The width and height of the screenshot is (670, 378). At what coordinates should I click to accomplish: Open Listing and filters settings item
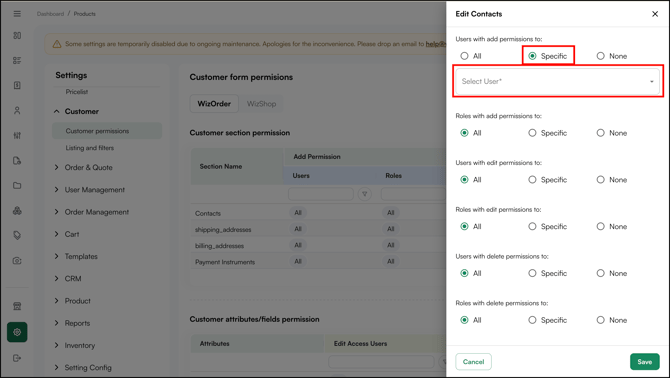coord(90,148)
